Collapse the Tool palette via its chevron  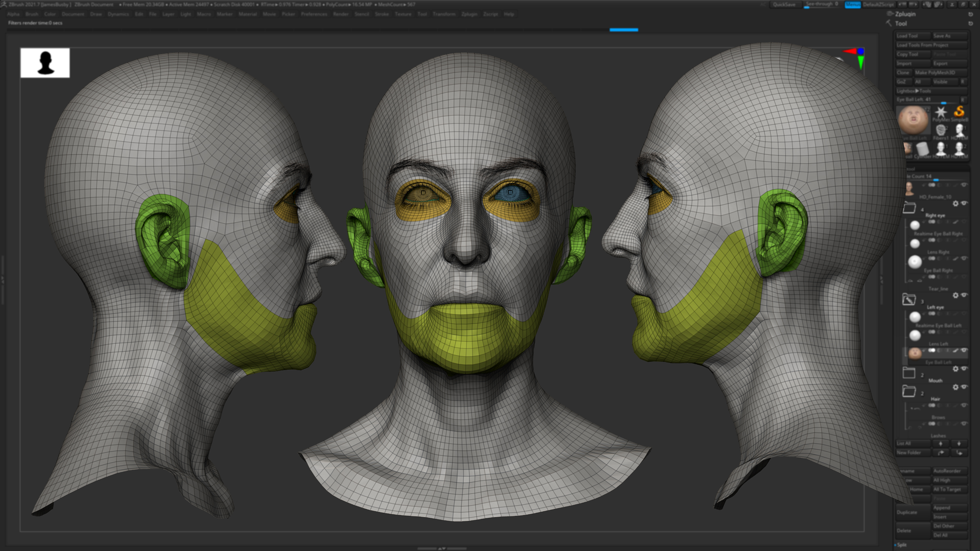click(888, 24)
